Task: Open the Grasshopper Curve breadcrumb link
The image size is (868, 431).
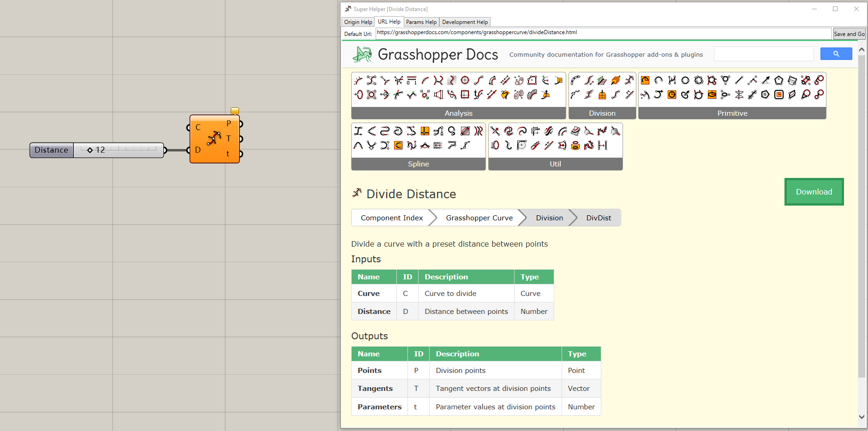Action: pyautogui.click(x=479, y=218)
